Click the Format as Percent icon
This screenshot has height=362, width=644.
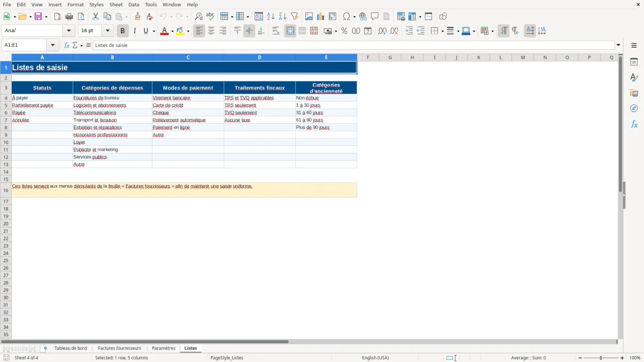pyautogui.click(x=344, y=31)
